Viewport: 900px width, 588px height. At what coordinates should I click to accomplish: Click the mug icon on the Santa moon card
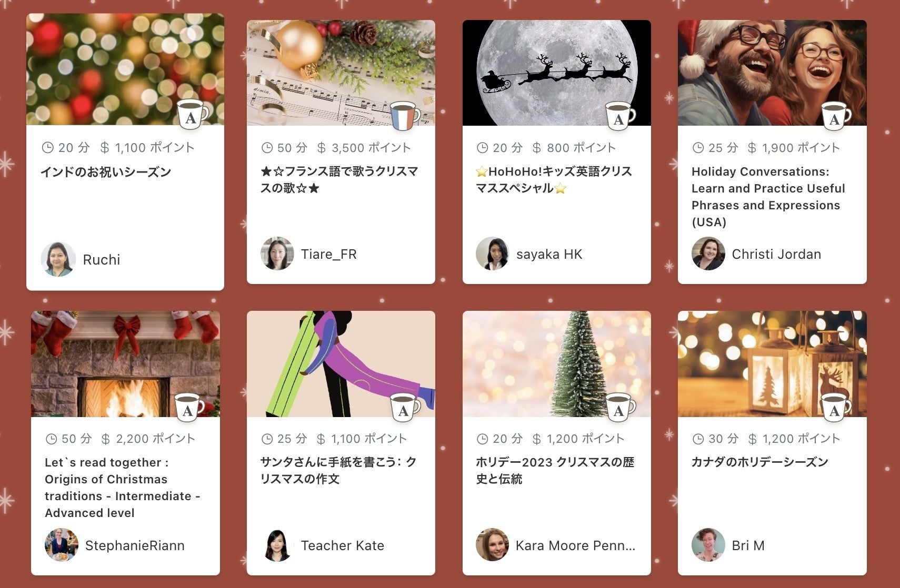pyautogui.click(x=620, y=116)
